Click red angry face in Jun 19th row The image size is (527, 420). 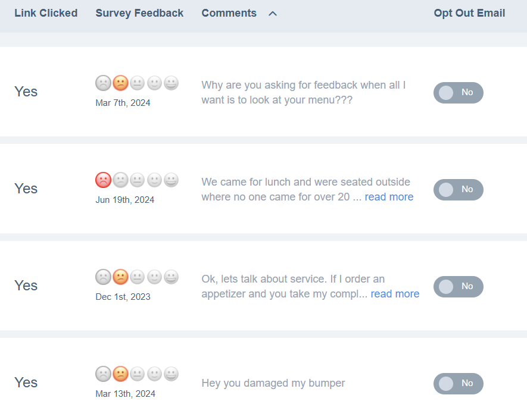103,180
